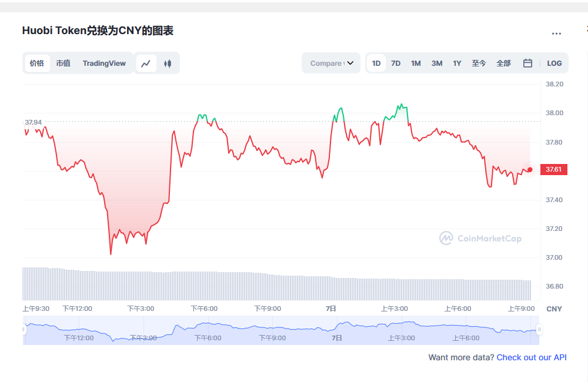
Task: Click the Huobi Token兑换为CNY的图表 heading
Action: [x=98, y=31]
